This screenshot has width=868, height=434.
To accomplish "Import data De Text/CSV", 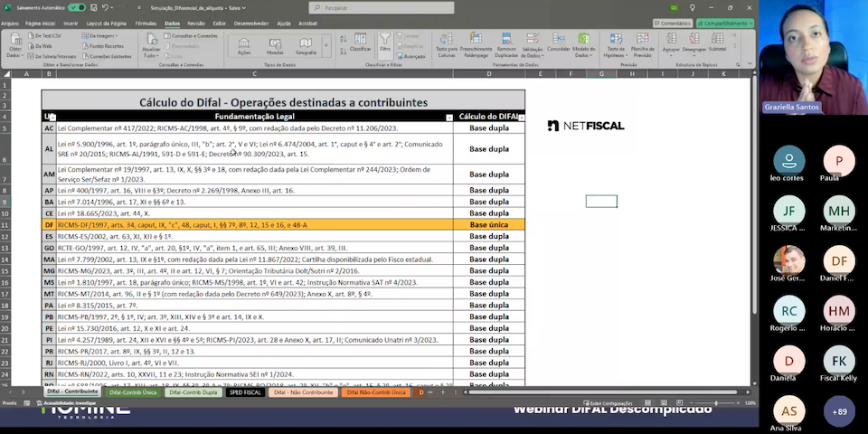I will pyautogui.click(x=44, y=35).
